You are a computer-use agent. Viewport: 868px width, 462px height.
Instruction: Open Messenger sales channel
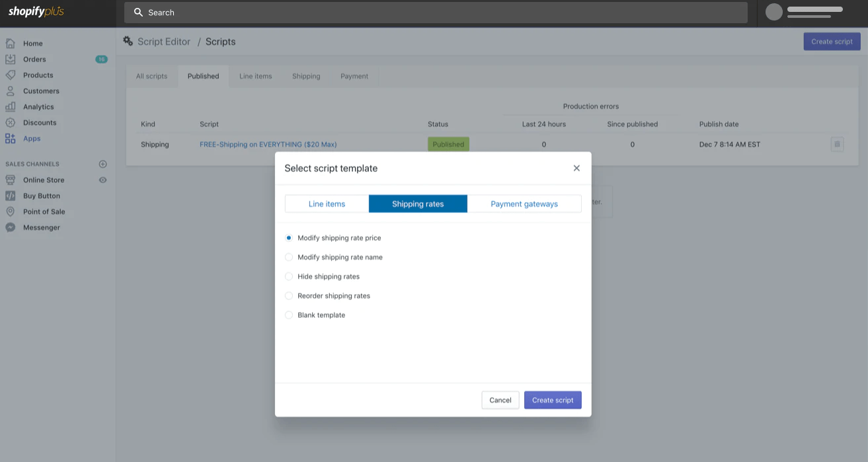[x=42, y=227]
